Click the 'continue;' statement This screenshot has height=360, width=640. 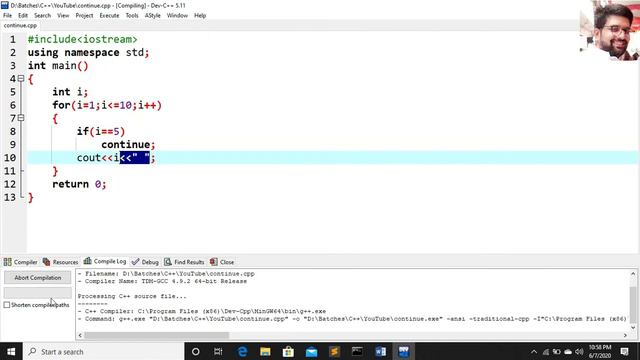(128, 144)
